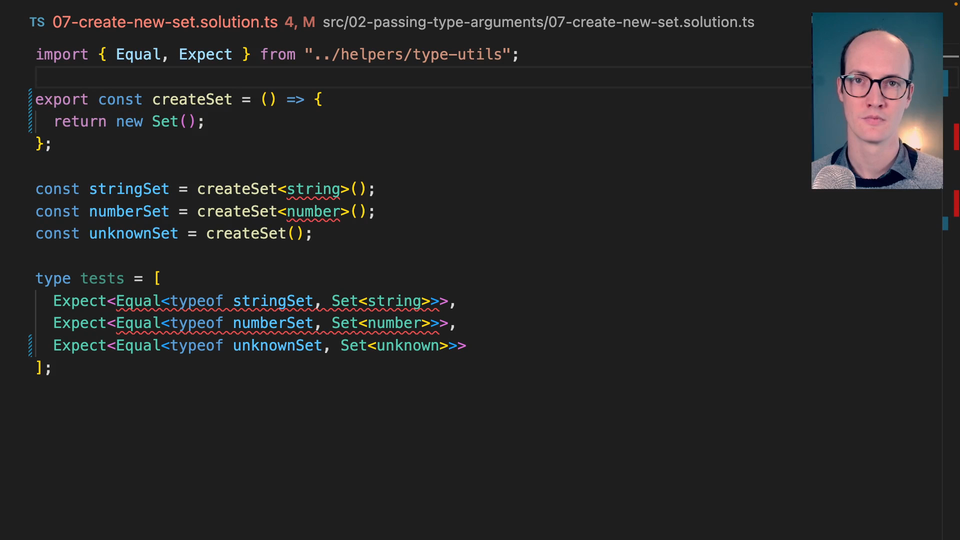Click "Set<unknown>" in the last Expect line
Image resolution: width=960 pixels, height=540 pixels.
click(394, 345)
